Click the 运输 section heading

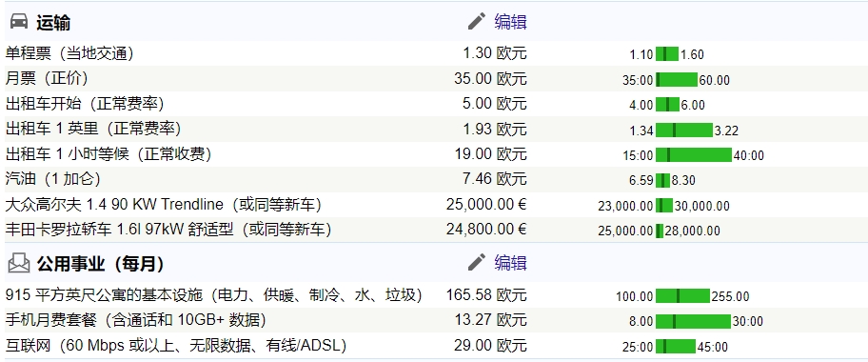pyautogui.click(x=53, y=23)
